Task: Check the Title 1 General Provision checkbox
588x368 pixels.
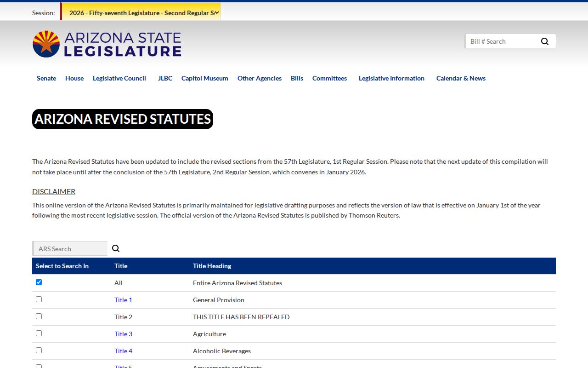Action: pyautogui.click(x=39, y=299)
